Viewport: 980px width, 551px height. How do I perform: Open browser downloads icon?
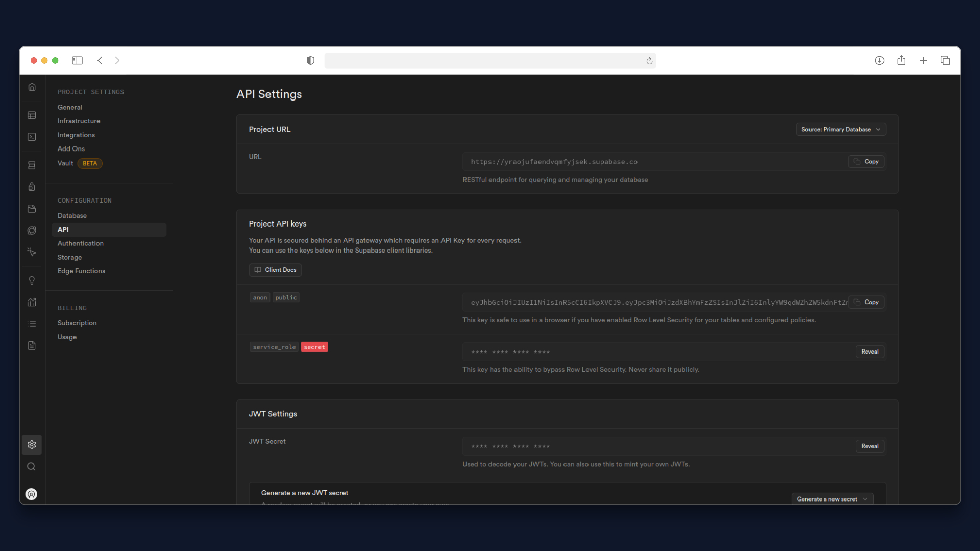tap(879, 61)
